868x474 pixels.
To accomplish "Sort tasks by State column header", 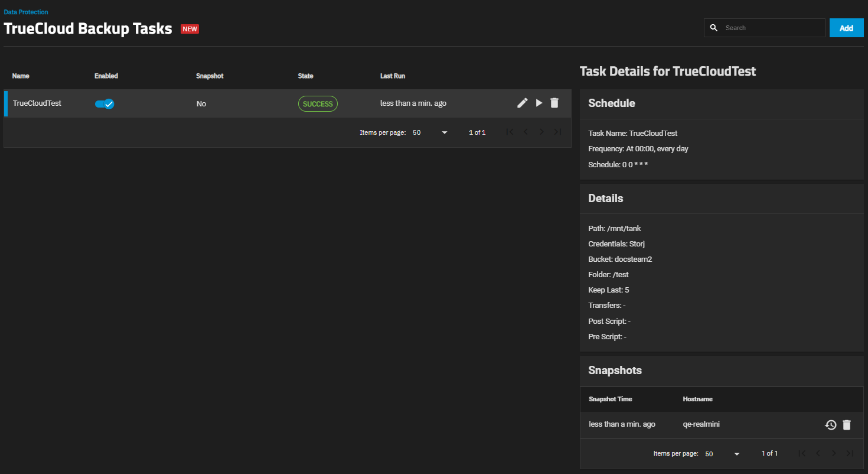I will click(305, 76).
